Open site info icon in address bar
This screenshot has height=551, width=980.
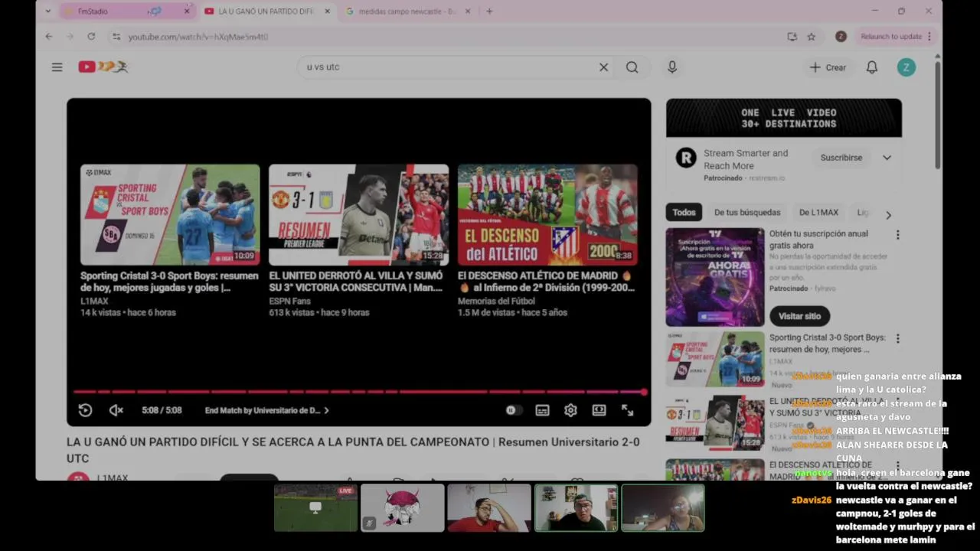click(x=116, y=37)
